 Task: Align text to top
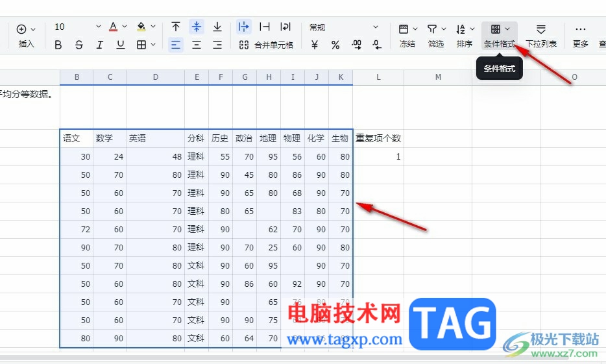(x=176, y=27)
